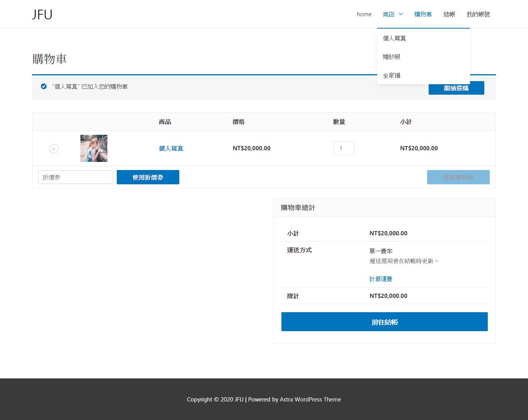
Task: Click the 折價券 coupon code field
Action: click(x=76, y=177)
